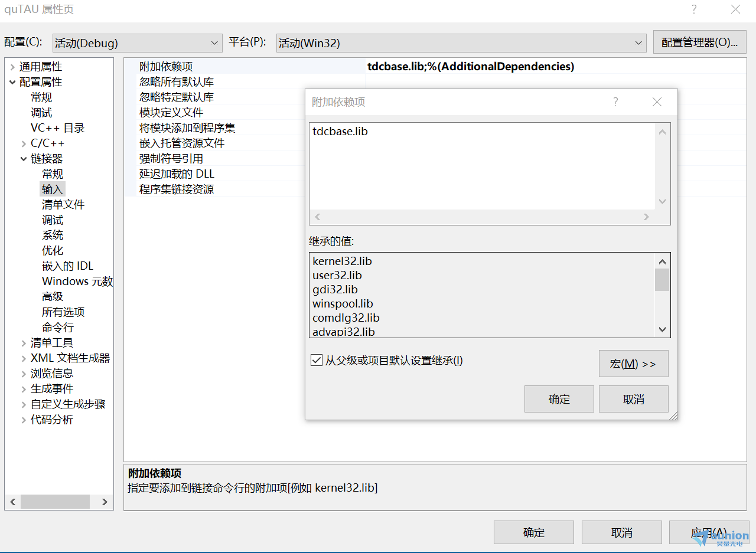Click edit box horizontal scroll right arrow
The width and height of the screenshot is (756, 553).
[x=646, y=217]
